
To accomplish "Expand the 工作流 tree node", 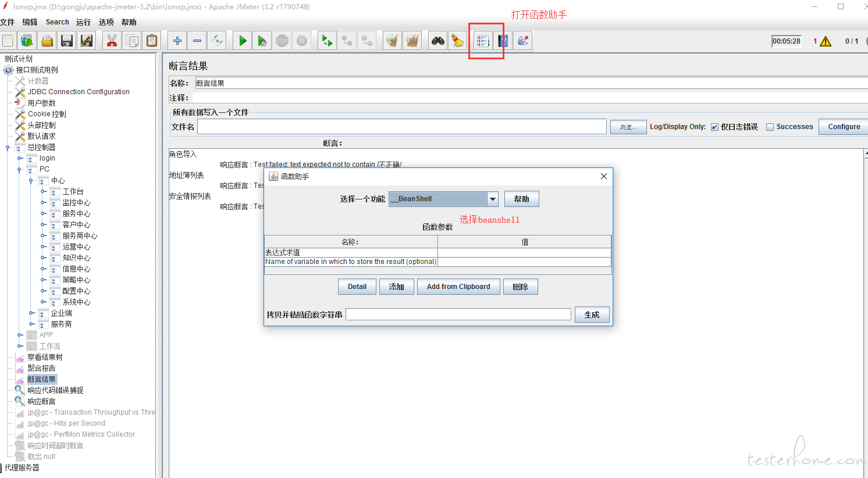I will 20,346.
